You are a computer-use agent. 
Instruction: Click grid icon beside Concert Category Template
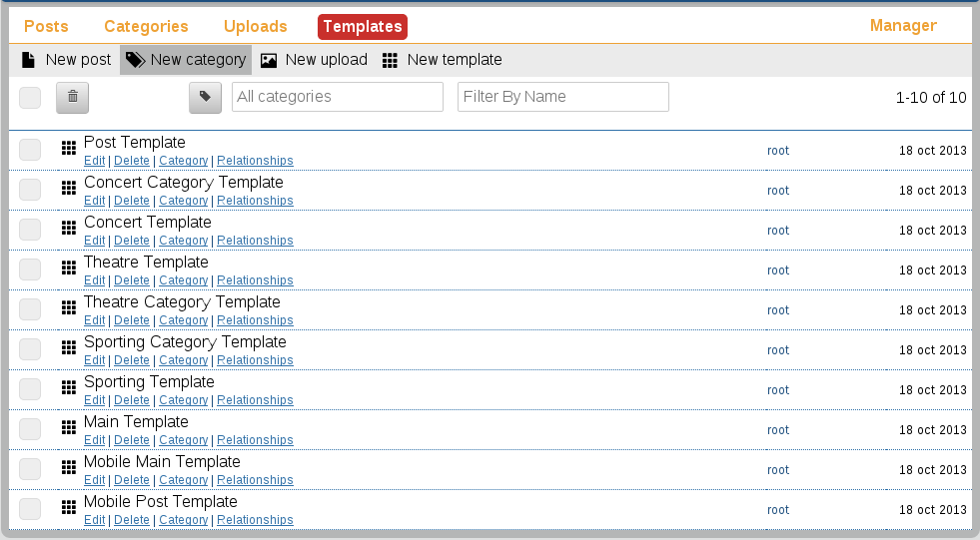(x=69, y=188)
